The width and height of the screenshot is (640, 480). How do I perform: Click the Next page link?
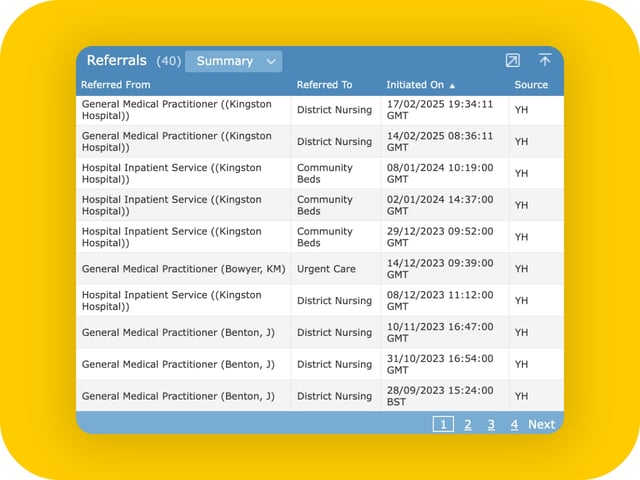[541, 424]
